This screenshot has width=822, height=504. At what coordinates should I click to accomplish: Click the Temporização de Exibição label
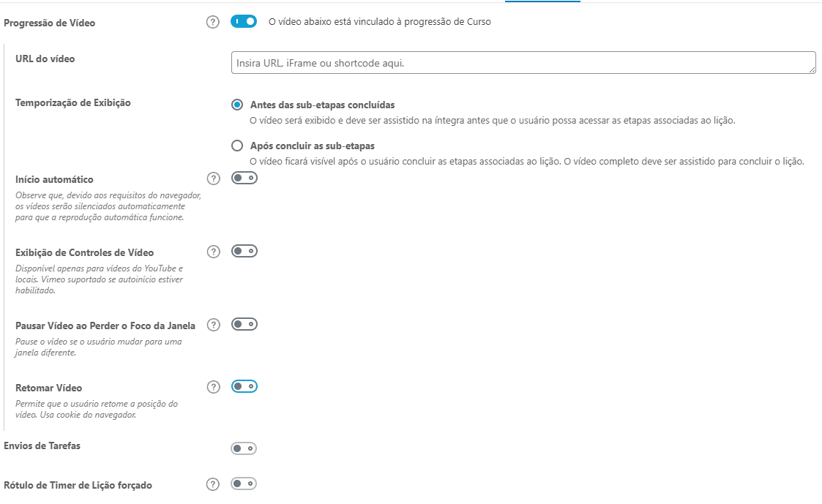point(73,102)
